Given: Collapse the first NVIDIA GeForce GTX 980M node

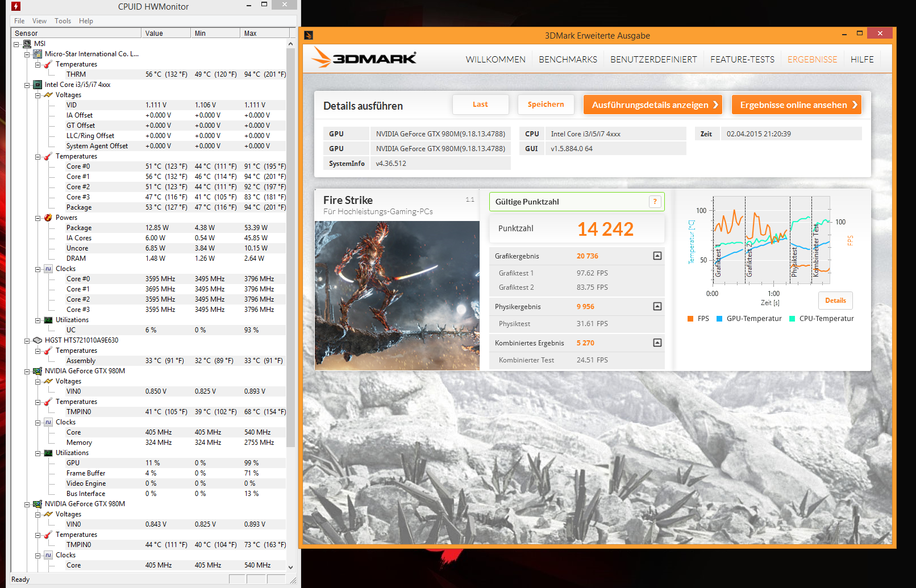Looking at the screenshot, I should (27, 372).
